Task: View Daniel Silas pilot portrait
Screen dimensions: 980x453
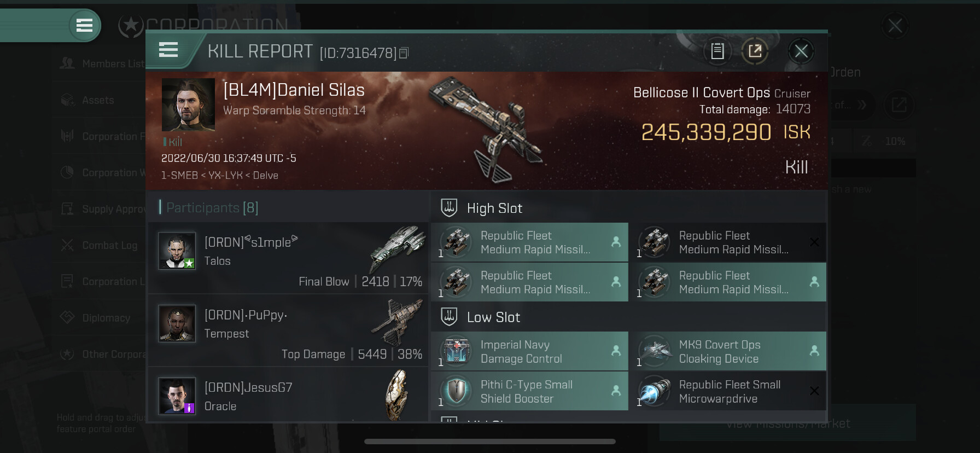Action: coord(188,104)
